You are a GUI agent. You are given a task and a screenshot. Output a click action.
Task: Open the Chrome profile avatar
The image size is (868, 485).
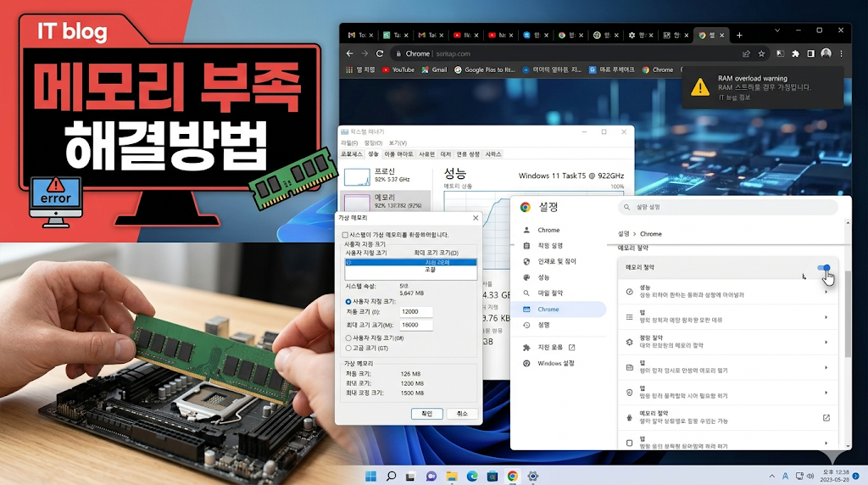click(x=826, y=53)
